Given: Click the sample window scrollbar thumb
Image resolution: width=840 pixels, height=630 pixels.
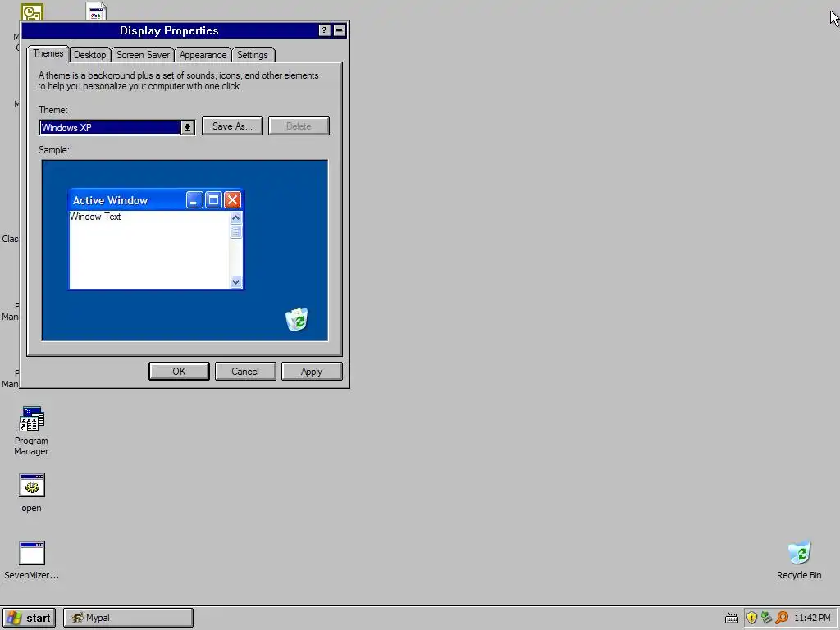Looking at the screenshot, I should pyautogui.click(x=235, y=231).
